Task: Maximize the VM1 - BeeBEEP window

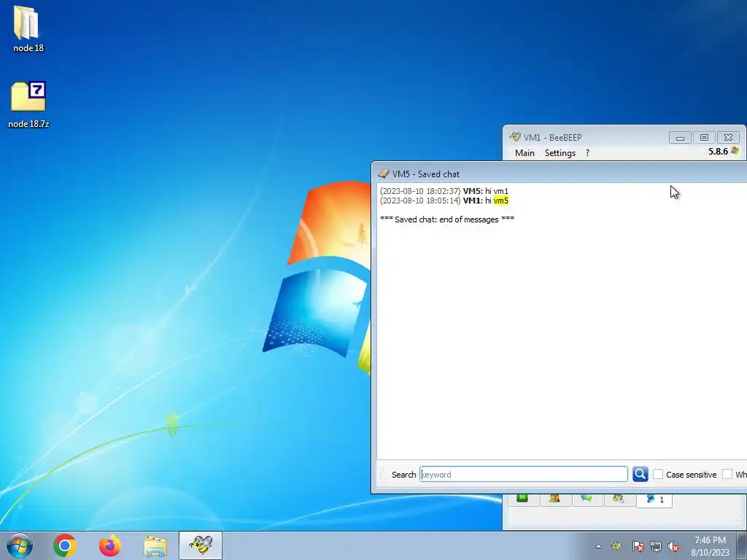Action: click(x=704, y=138)
